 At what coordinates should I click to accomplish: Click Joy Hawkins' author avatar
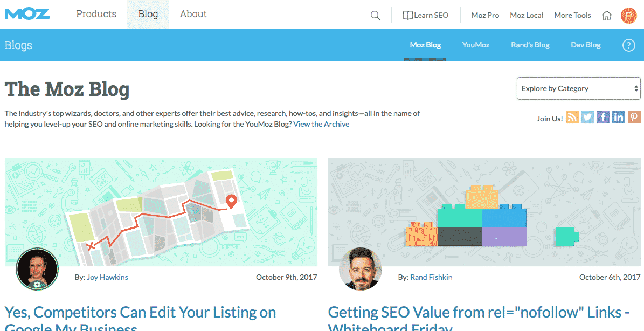point(37,270)
